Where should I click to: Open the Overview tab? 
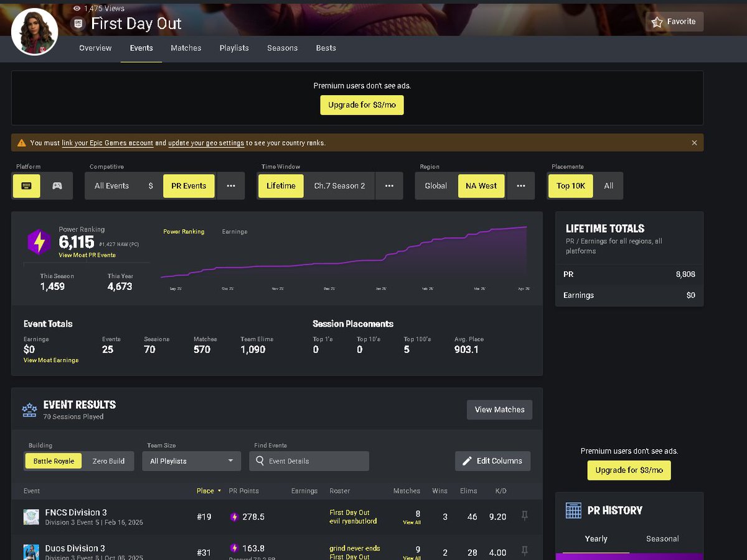[x=95, y=48]
